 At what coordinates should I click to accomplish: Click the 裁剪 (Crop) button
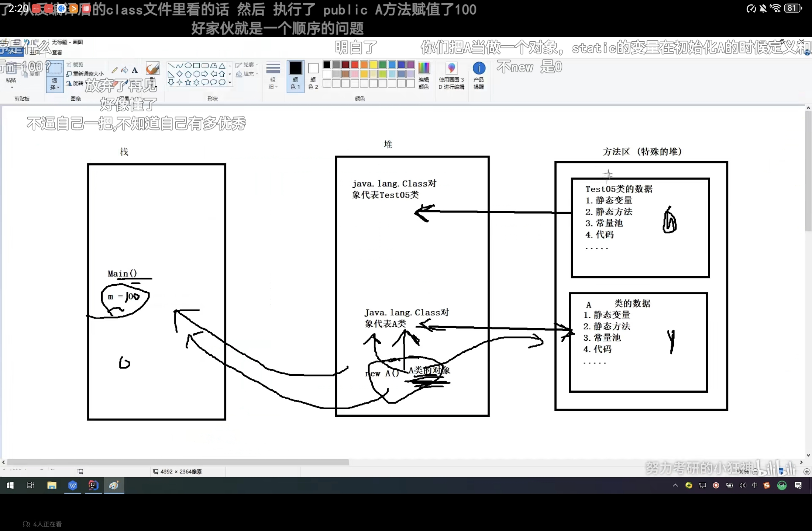(75, 65)
